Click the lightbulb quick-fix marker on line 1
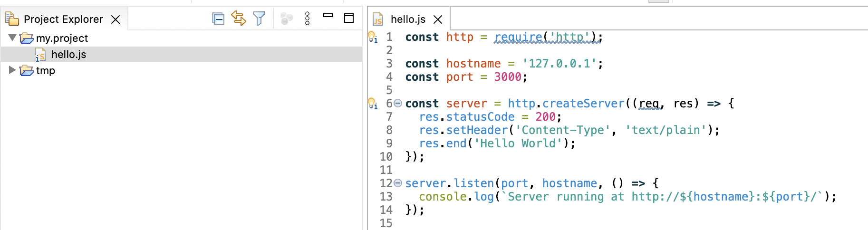 (373, 37)
